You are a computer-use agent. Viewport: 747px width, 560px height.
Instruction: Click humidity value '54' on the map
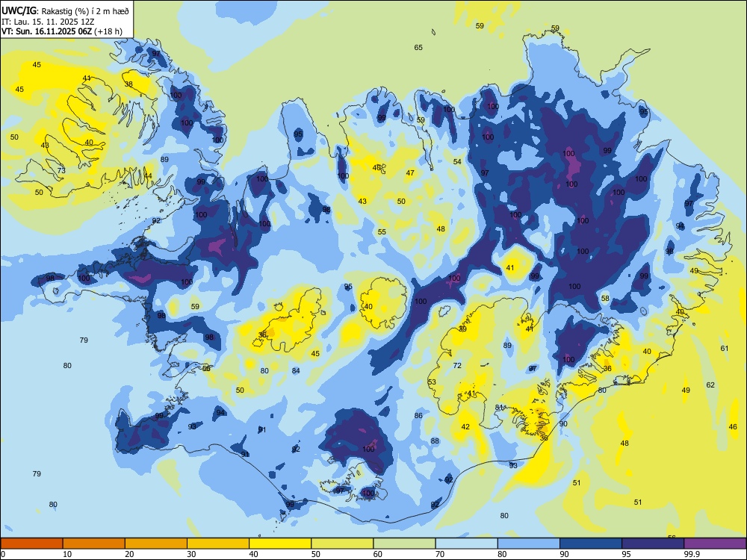pos(457,162)
